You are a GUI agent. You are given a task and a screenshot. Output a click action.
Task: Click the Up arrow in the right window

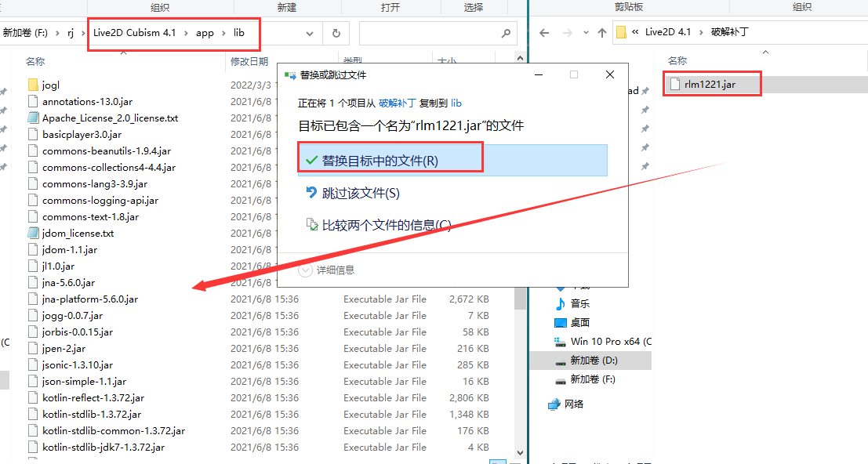pyautogui.click(x=602, y=33)
